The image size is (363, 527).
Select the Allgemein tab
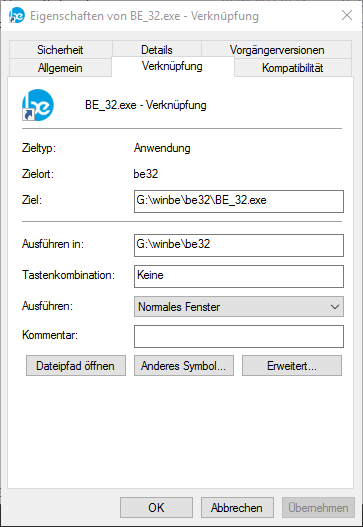[60, 68]
